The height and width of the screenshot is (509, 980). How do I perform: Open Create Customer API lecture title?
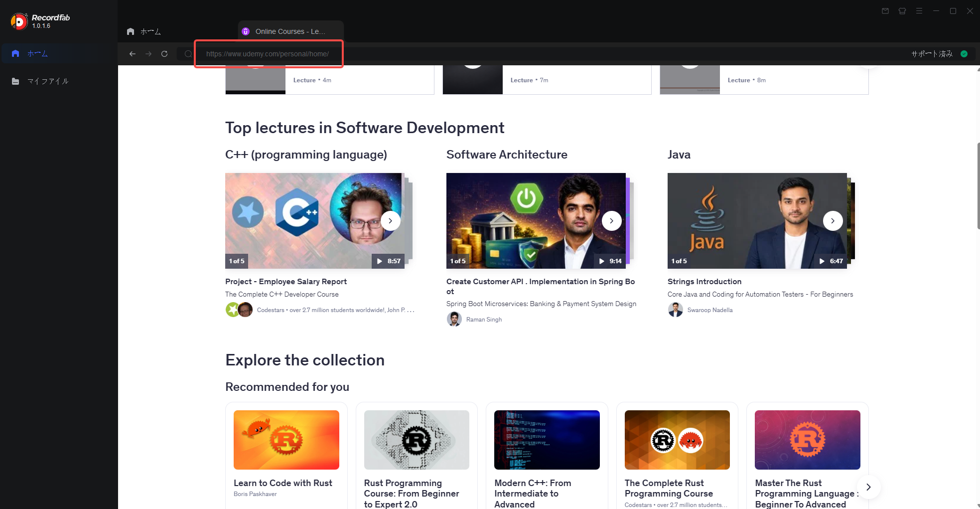[x=541, y=287]
